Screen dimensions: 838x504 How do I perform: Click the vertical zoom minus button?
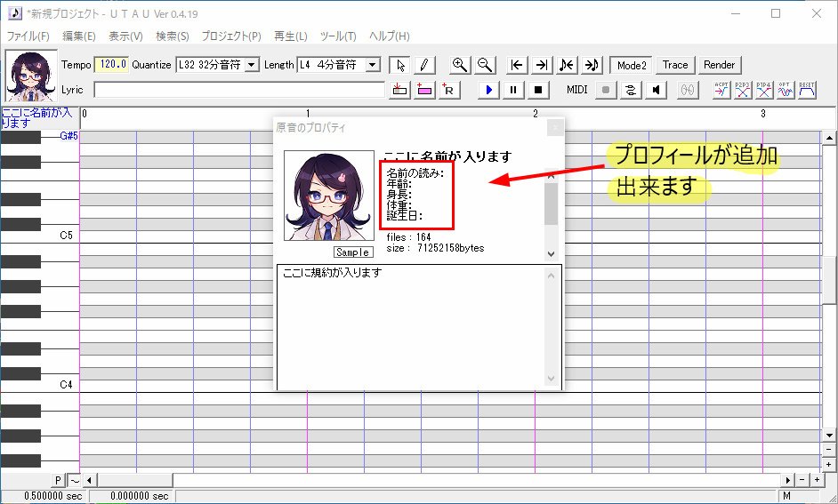829,451
